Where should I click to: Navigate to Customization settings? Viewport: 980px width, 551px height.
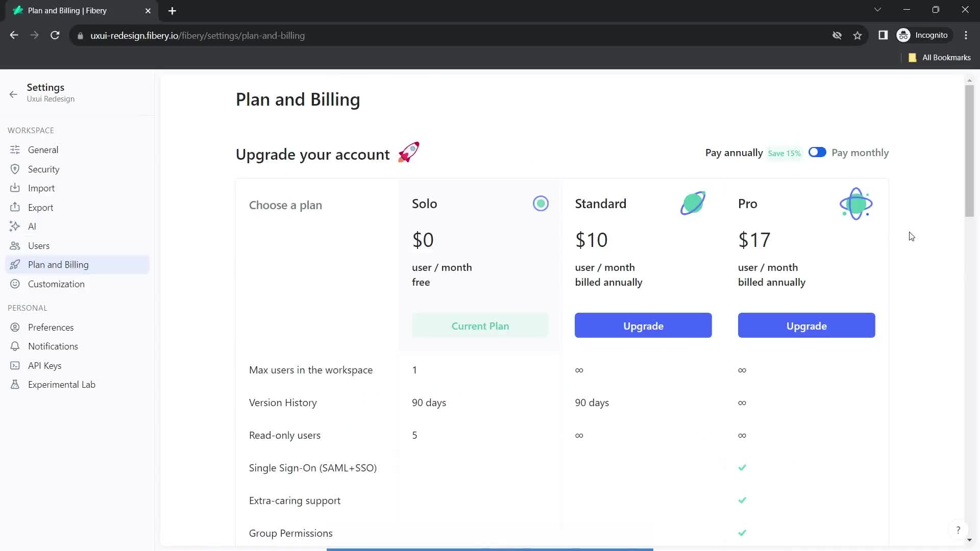(x=56, y=283)
